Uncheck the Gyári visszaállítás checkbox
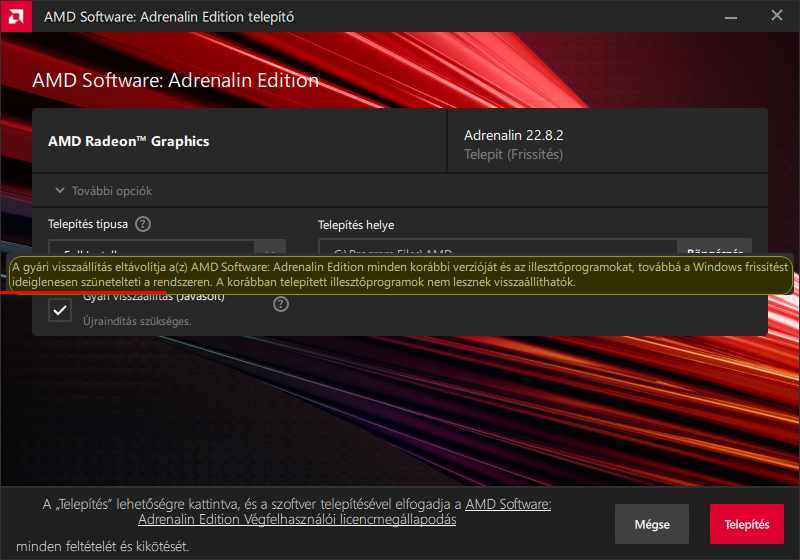Screen dimensions: 800x560 [60, 310]
